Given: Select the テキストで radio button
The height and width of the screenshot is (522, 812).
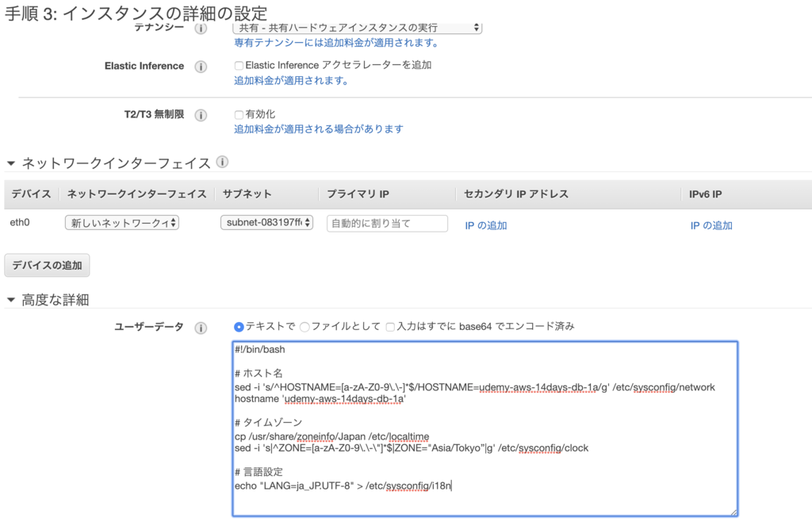Looking at the screenshot, I should (239, 327).
